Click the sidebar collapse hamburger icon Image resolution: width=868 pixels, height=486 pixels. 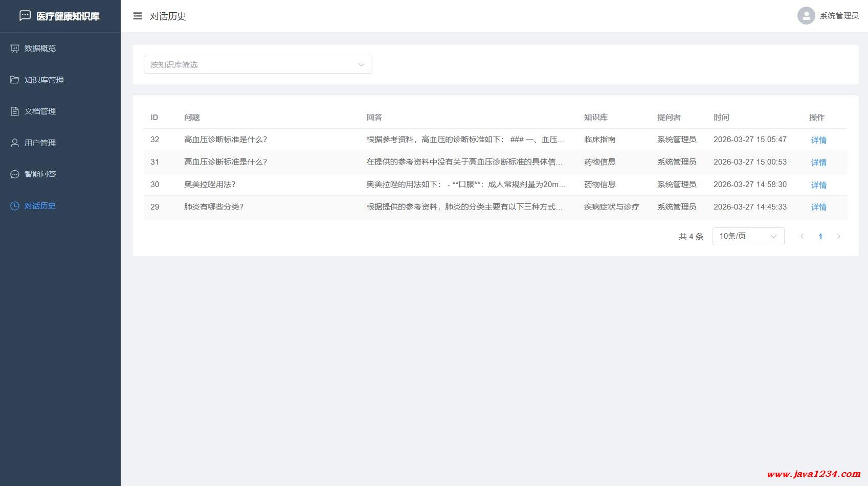(138, 16)
